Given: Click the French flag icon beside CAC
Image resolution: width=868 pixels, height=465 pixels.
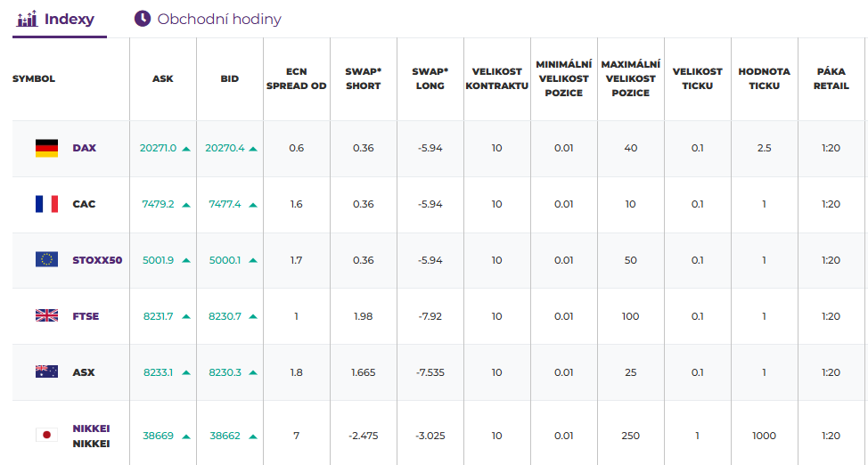Looking at the screenshot, I should (x=46, y=204).
